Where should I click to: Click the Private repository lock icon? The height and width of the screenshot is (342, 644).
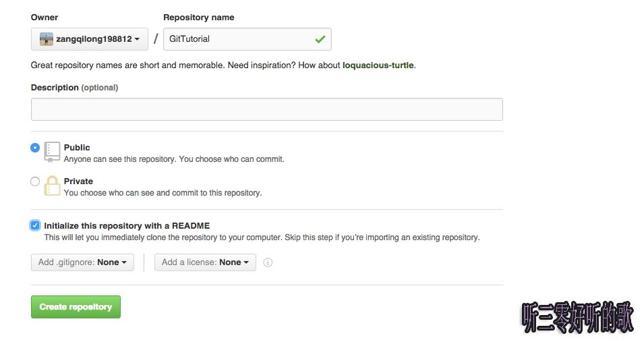[x=52, y=186]
